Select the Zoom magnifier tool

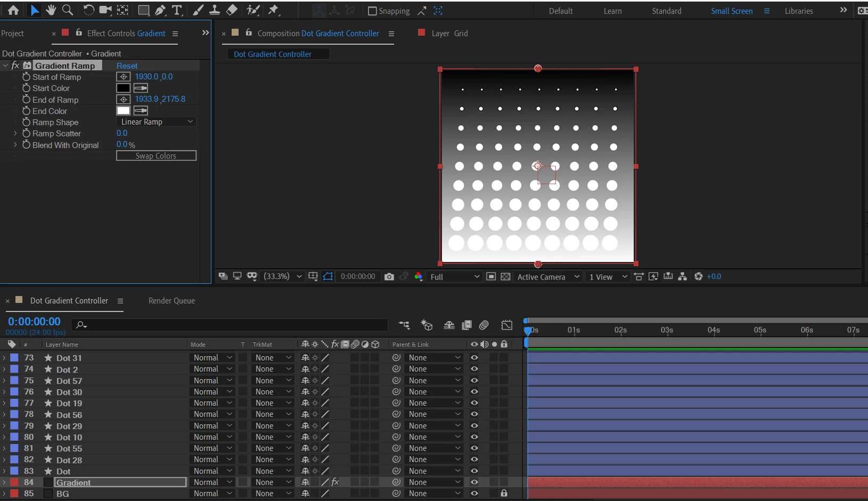tap(68, 10)
